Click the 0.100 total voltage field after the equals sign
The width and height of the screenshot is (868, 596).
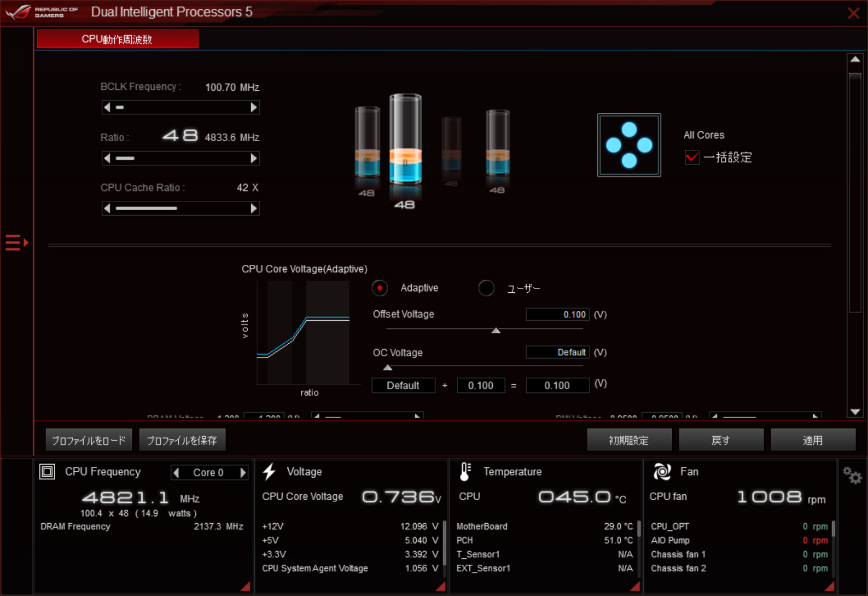[557, 385]
